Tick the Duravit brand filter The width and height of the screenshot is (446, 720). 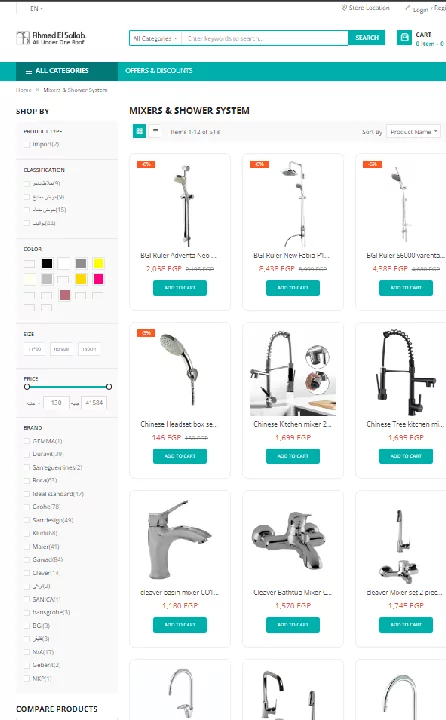(x=27, y=454)
